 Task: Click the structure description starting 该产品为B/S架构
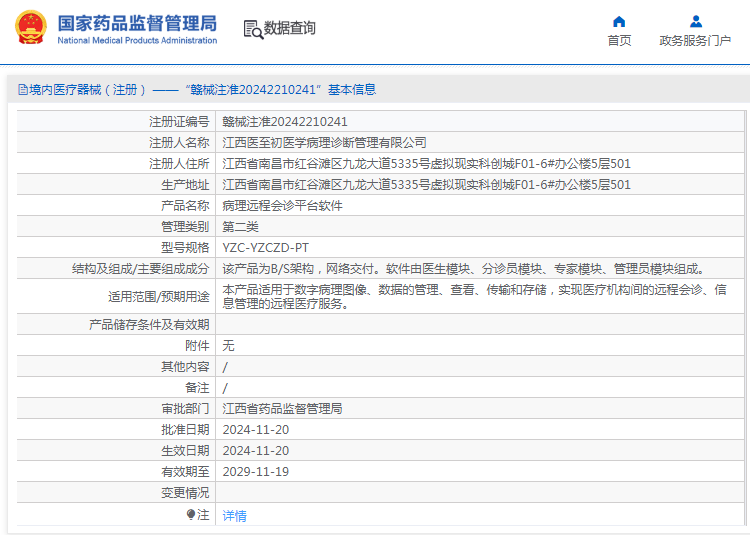pyautogui.click(x=464, y=269)
